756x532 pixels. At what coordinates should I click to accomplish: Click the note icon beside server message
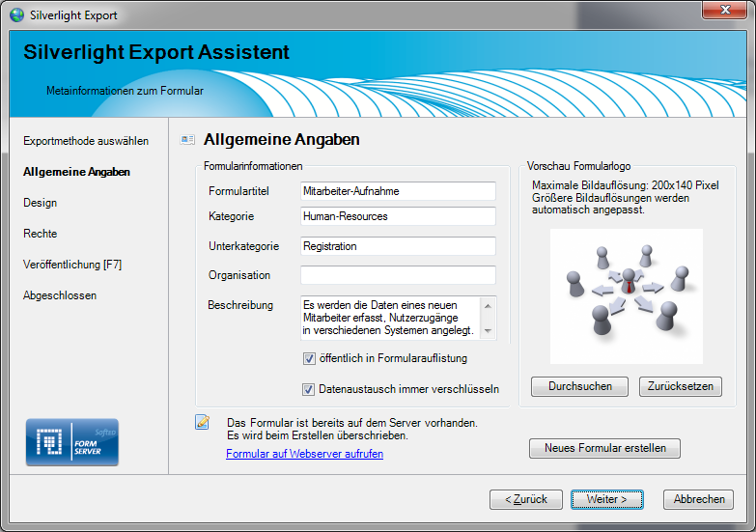[x=202, y=422]
